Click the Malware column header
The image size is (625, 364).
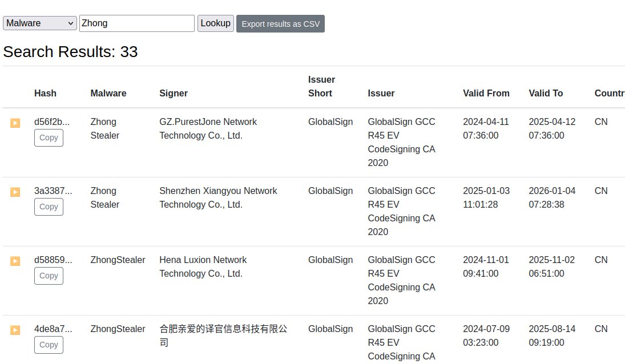coord(108,93)
